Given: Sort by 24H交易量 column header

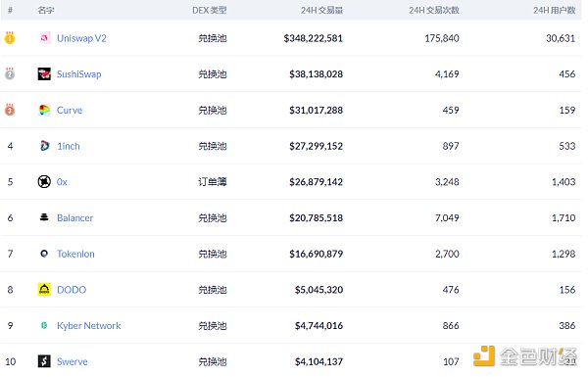Looking at the screenshot, I should pos(321,10).
